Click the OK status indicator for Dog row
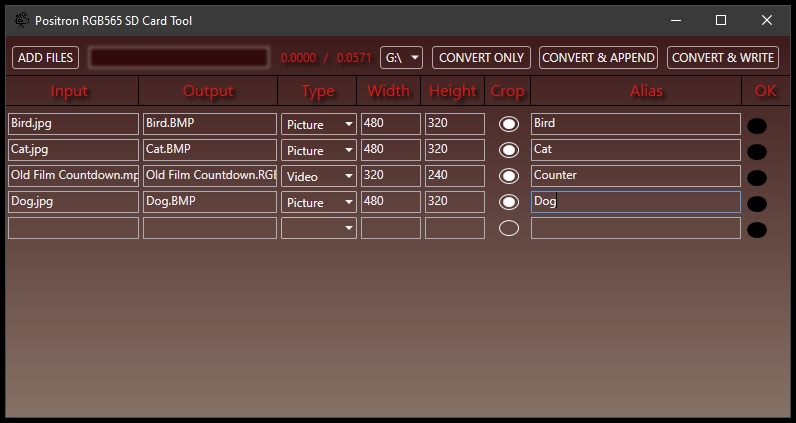Viewport: 796px width, 423px height. [757, 204]
